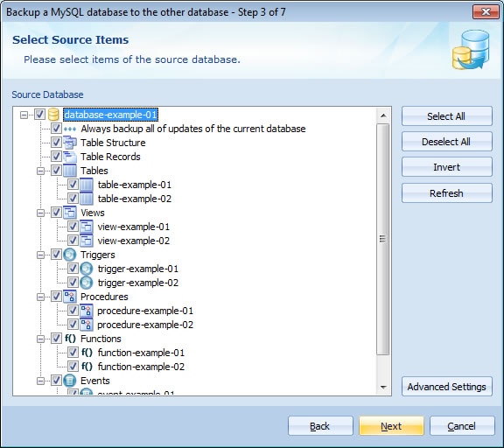Uncheck view-example-02 checkbox
The height and width of the screenshot is (448, 504).
(73, 241)
